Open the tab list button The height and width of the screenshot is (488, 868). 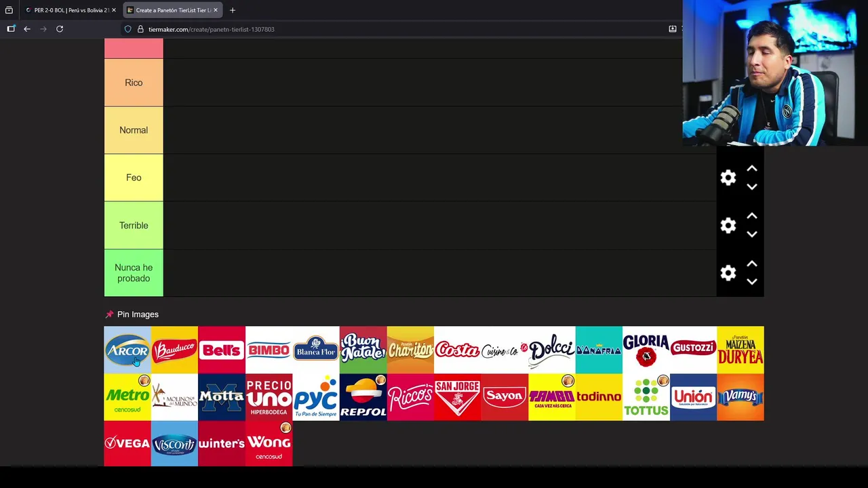coord(9,10)
